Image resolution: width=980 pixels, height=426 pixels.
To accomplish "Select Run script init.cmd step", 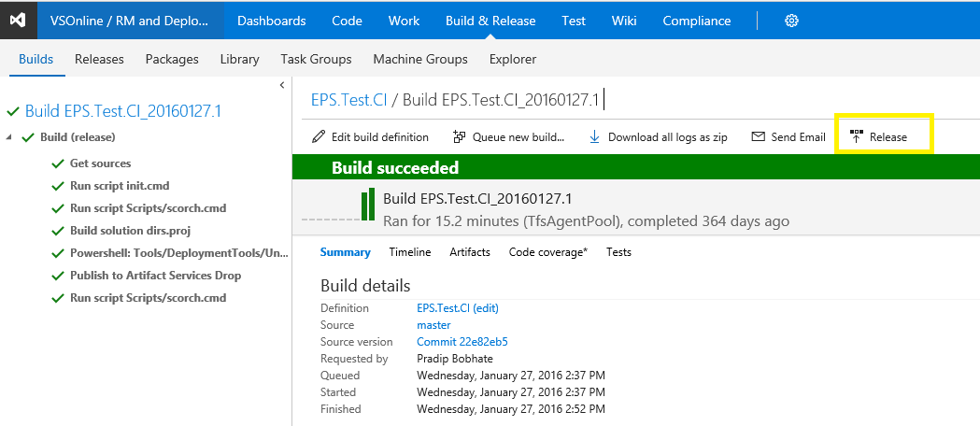I will tap(120, 186).
